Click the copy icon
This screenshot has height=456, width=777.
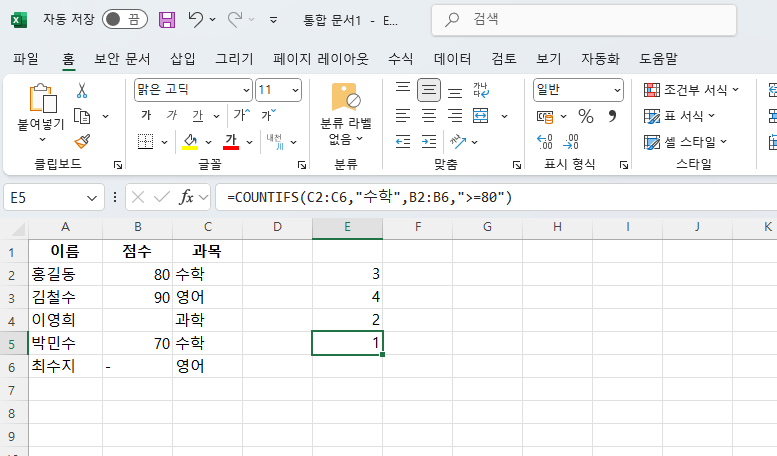[82, 116]
